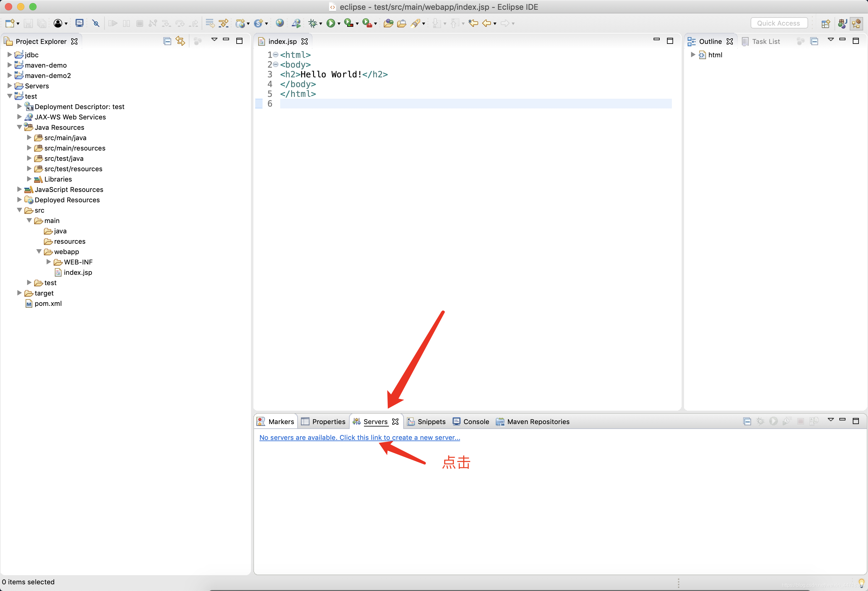Select pom.xml in Project Explorer
868x591 pixels.
(48, 303)
